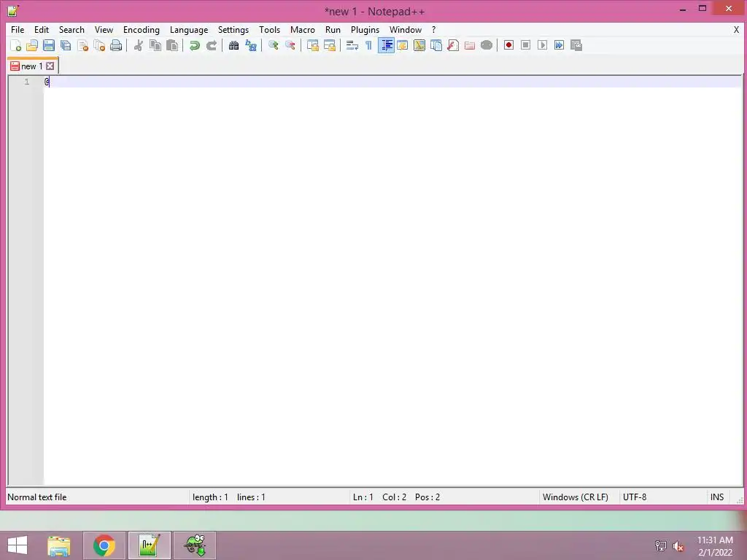Open the Window menu
Image resolution: width=747 pixels, height=560 pixels.
(x=406, y=29)
